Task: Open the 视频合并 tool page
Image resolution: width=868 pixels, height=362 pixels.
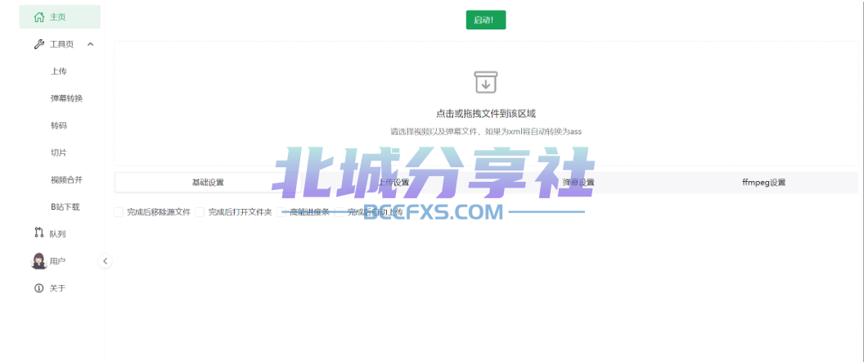Action: pyautogui.click(x=66, y=180)
